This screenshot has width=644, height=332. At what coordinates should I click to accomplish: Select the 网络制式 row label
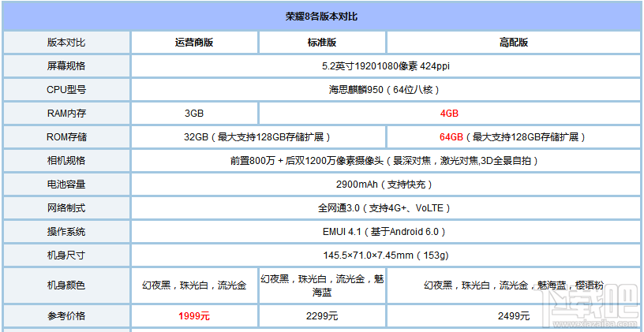[66, 208]
